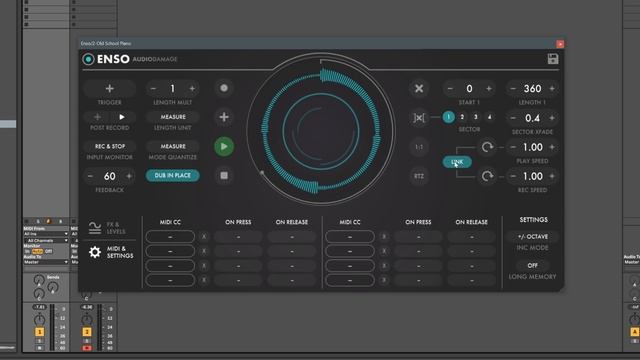
Task: Open Ableton's All Channels dropdown
Action: click(x=46, y=241)
